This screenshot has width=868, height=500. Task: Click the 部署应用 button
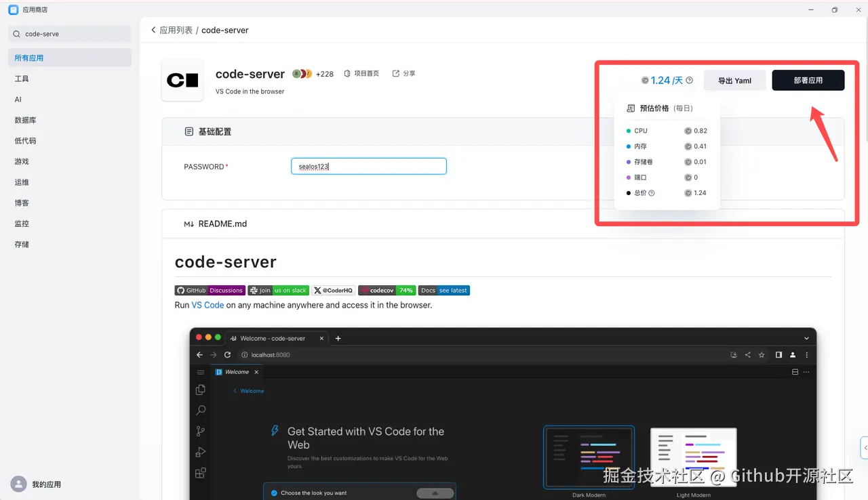[808, 80]
